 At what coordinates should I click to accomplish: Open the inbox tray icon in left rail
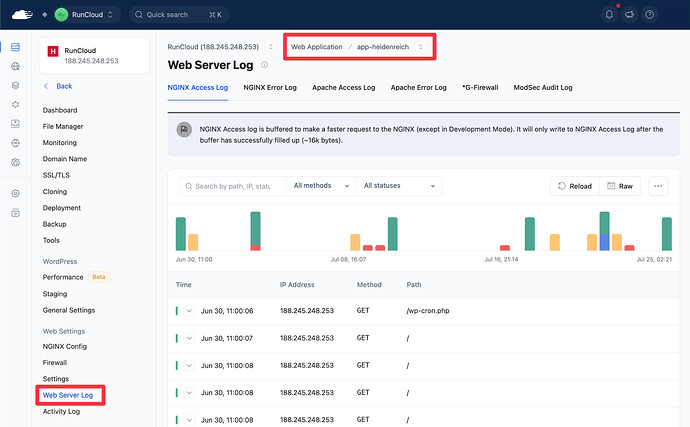click(15, 124)
